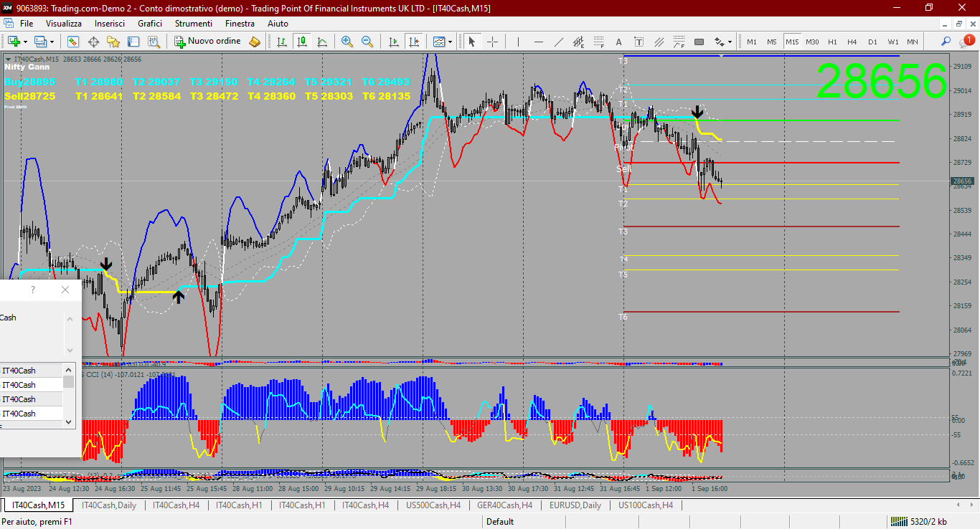Toggle chart auto scroll

point(393,42)
